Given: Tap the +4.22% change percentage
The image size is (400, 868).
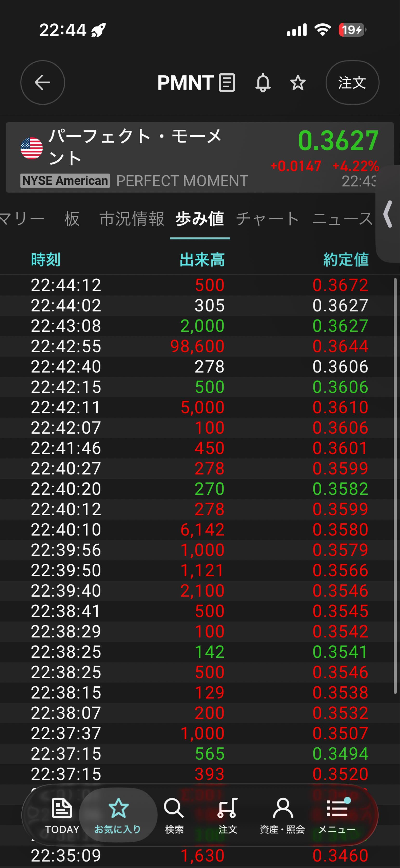Looking at the screenshot, I should point(356,166).
